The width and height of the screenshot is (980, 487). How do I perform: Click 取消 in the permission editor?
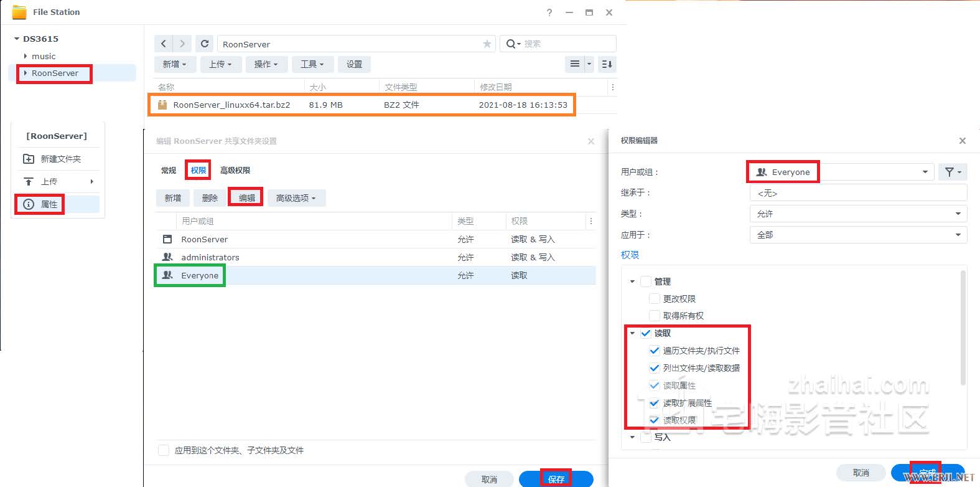(861, 473)
